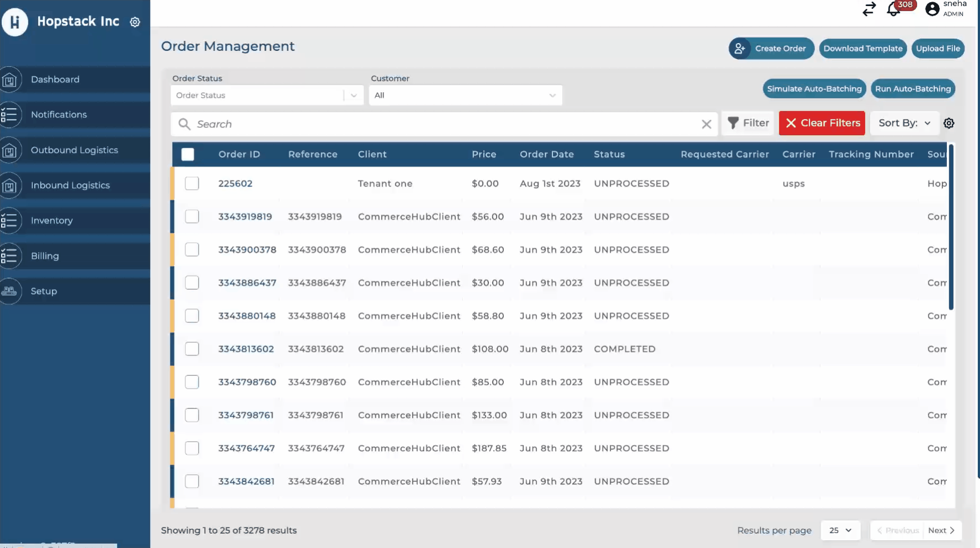The image size is (980, 548).
Task: Click the notifications bell icon
Action: click(893, 9)
